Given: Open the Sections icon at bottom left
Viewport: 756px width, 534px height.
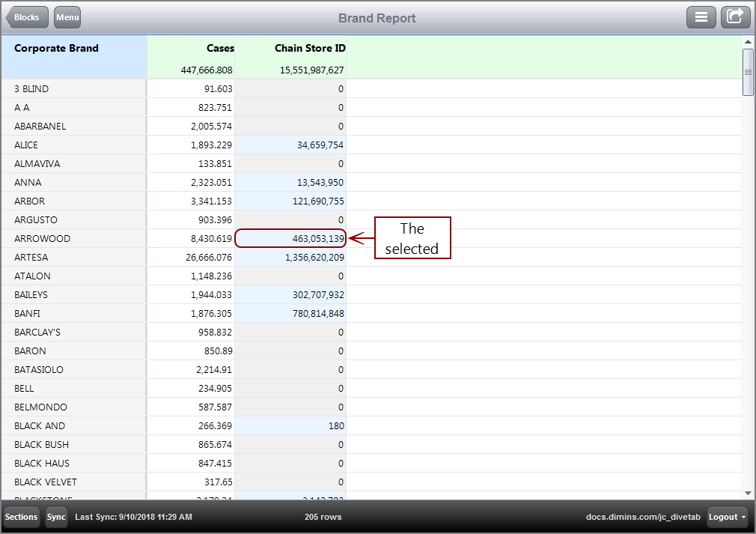Looking at the screenshot, I should pos(21,517).
